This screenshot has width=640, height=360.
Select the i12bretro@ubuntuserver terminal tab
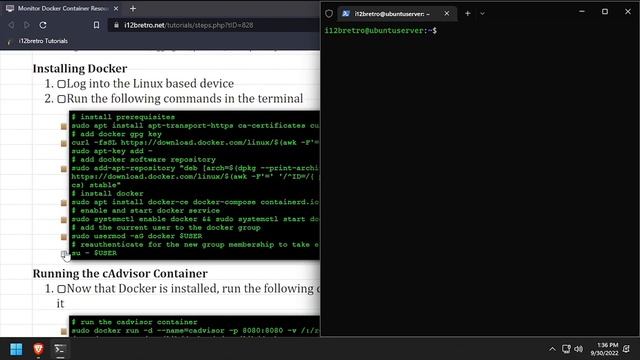pyautogui.click(x=392, y=14)
